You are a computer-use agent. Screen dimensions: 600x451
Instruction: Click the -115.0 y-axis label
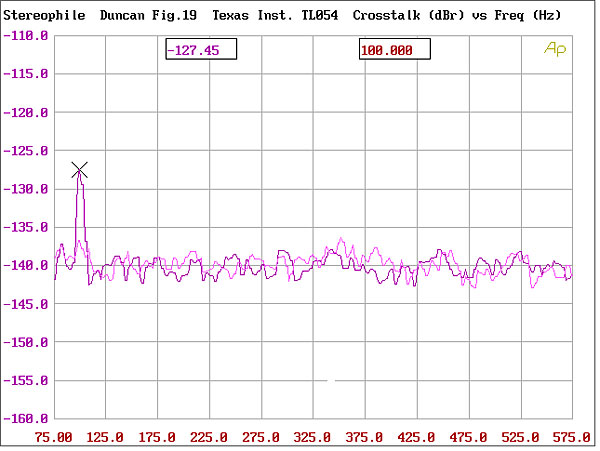click(26, 74)
